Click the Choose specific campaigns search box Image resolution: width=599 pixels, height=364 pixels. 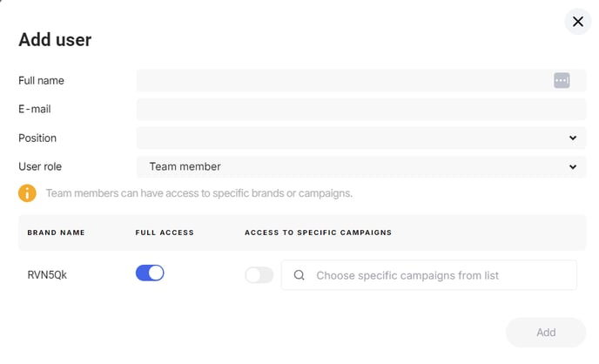[x=428, y=275]
